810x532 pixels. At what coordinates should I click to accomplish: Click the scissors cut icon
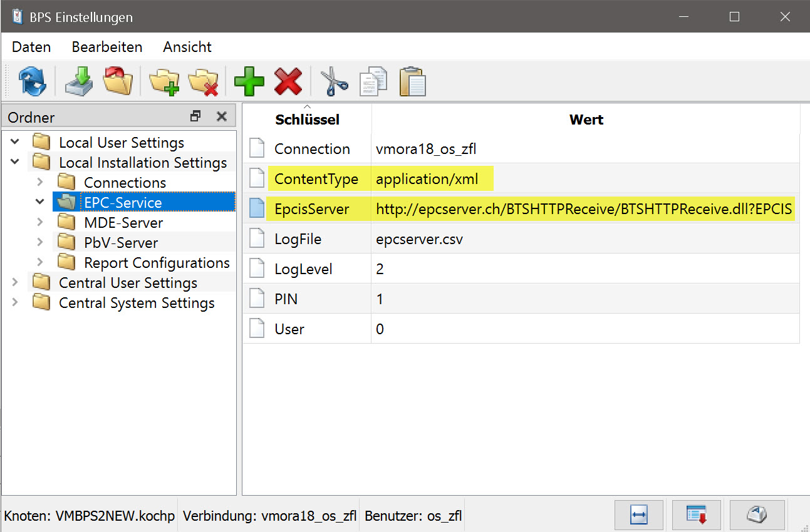point(335,81)
